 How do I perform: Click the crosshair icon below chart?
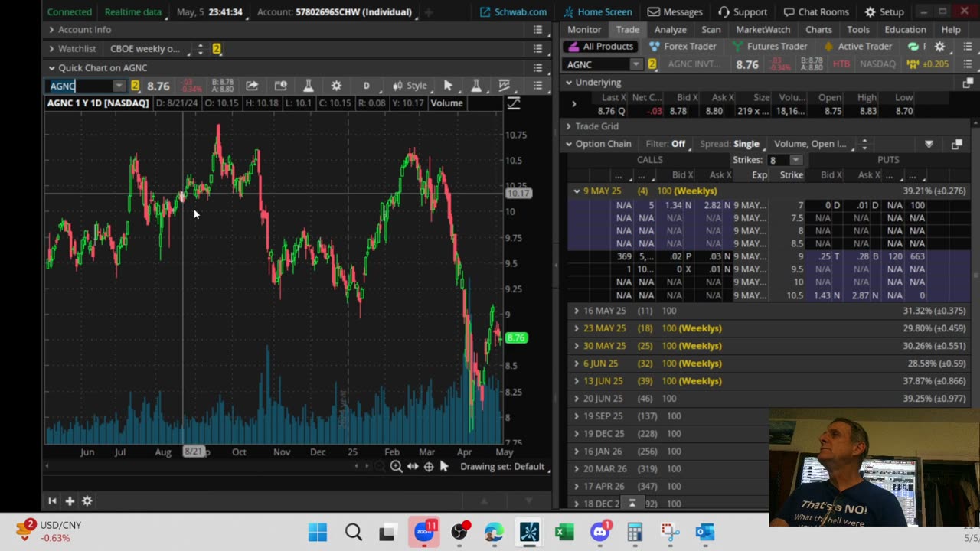(x=429, y=467)
